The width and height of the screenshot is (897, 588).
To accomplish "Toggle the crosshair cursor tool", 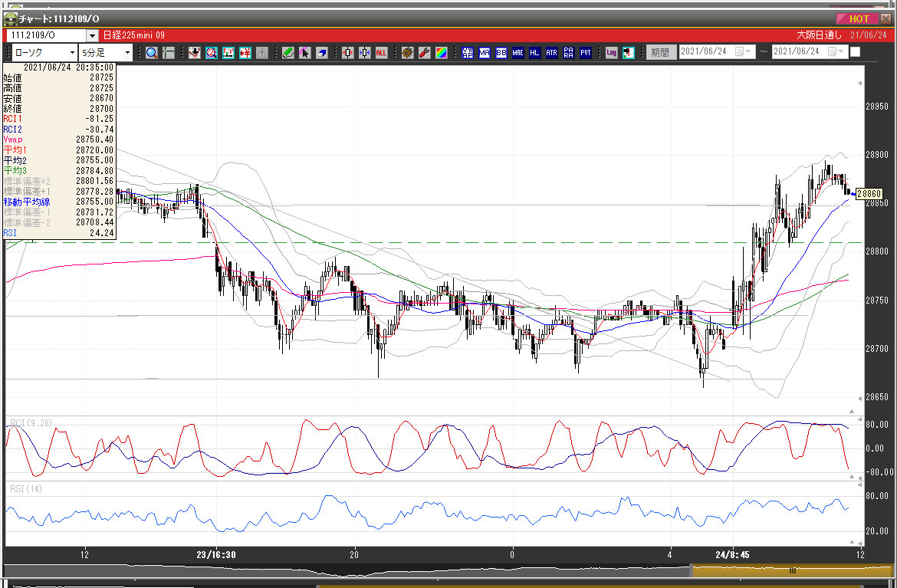I will [168, 53].
